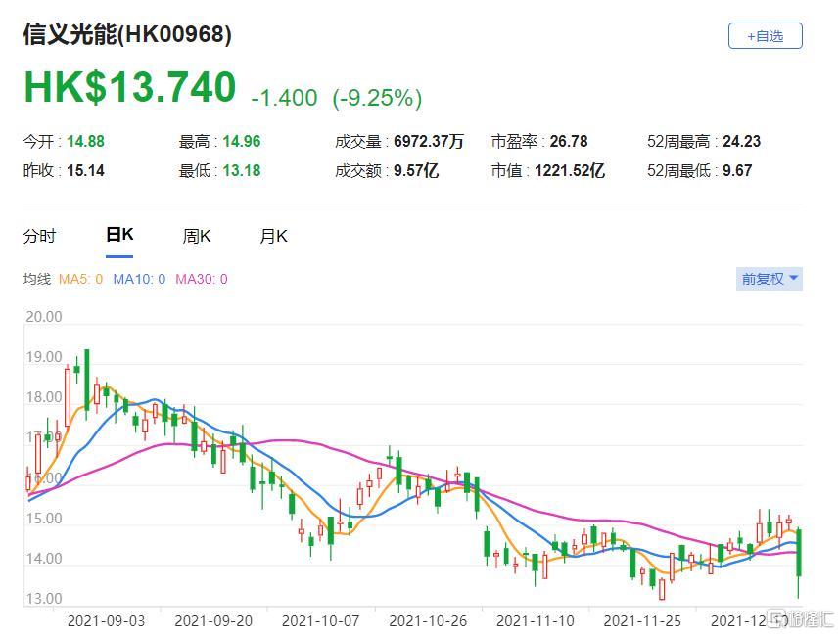Click the 昨收 value 15.14
The height and width of the screenshot is (635, 840).
coord(86,171)
